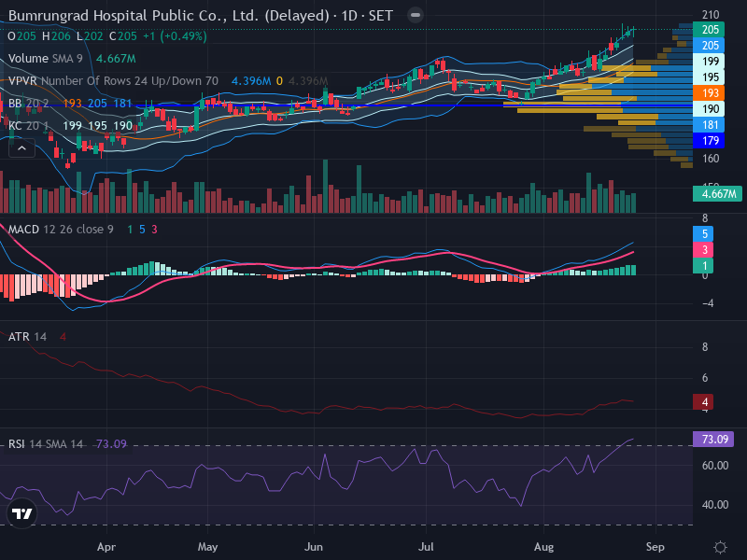The width and height of the screenshot is (747, 560).
Task: Click the 4.667M volume value tag
Action: (x=717, y=194)
